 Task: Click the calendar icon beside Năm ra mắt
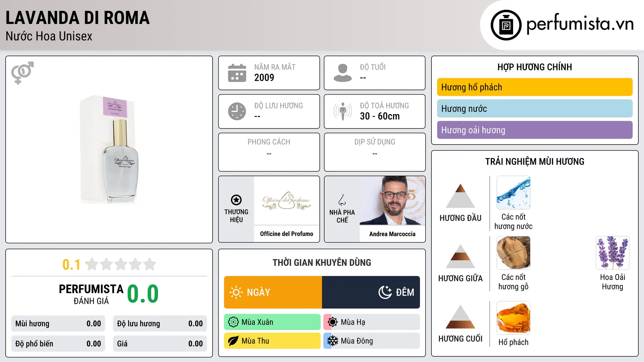[x=237, y=73]
